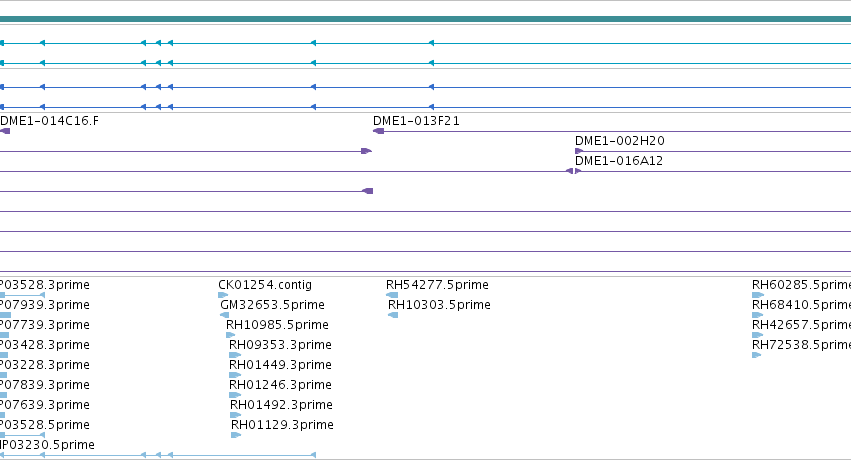Viewport: 851px width, 460px height.
Task: Select the purple arrowhead under DME1-002H20
Action: click(x=579, y=151)
